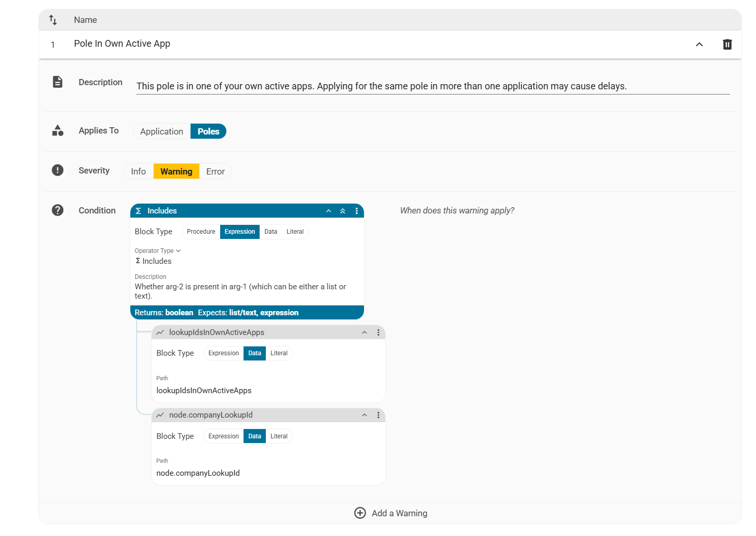Open the Operator Type dropdown

(157, 251)
